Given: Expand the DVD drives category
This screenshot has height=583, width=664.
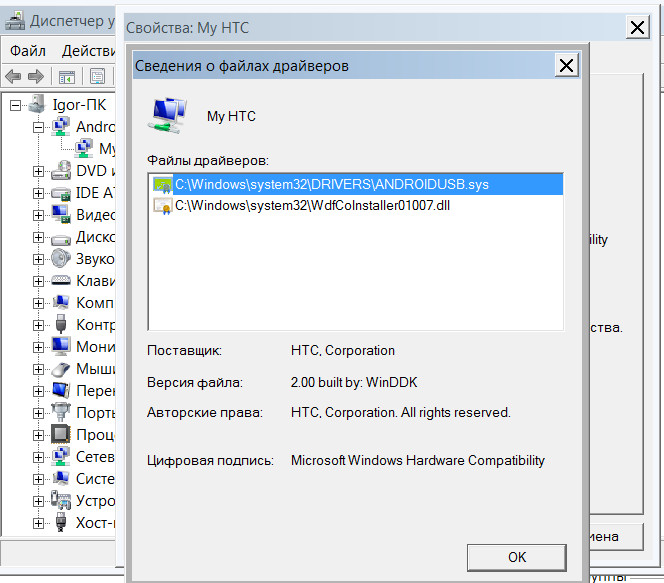Looking at the screenshot, I should [38, 171].
